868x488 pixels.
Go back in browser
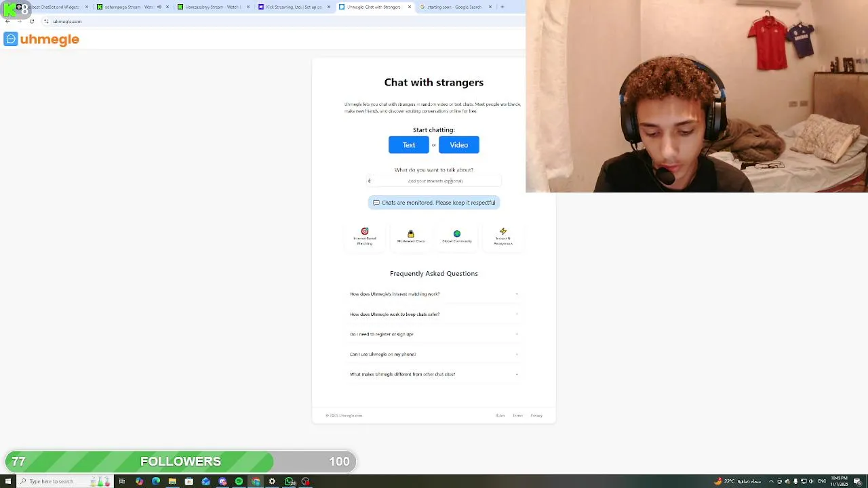tap(7, 21)
